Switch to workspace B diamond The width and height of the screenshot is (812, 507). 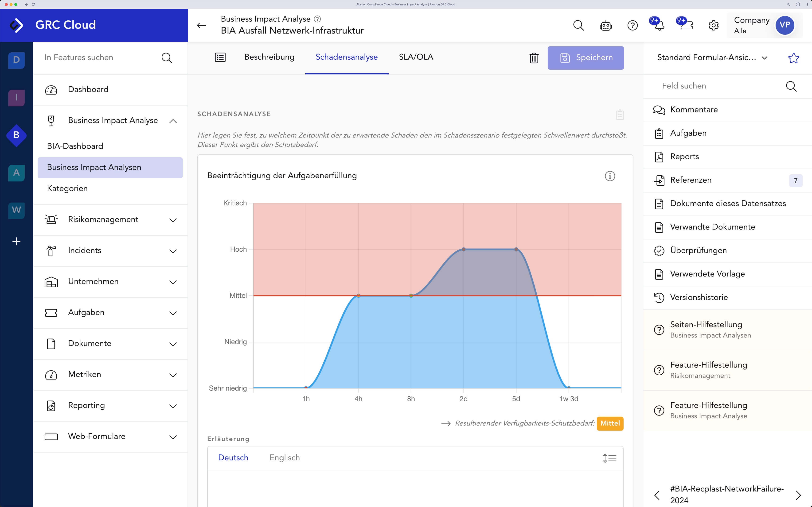tap(16, 135)
